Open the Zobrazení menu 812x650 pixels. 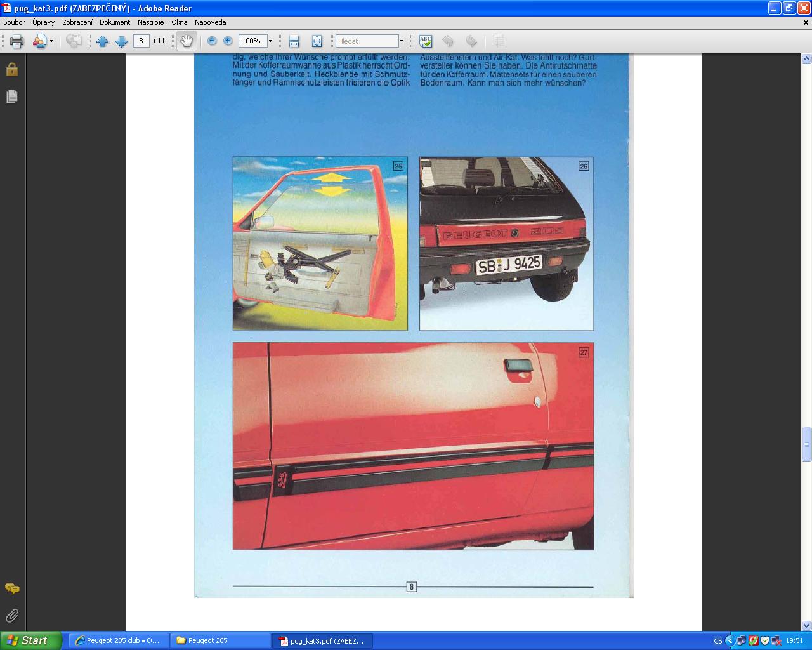77,22
